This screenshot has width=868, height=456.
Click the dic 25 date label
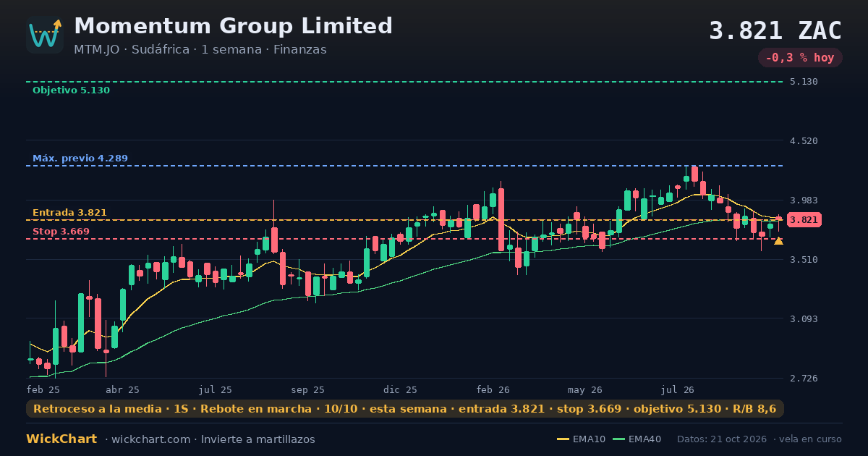[401, 389]
